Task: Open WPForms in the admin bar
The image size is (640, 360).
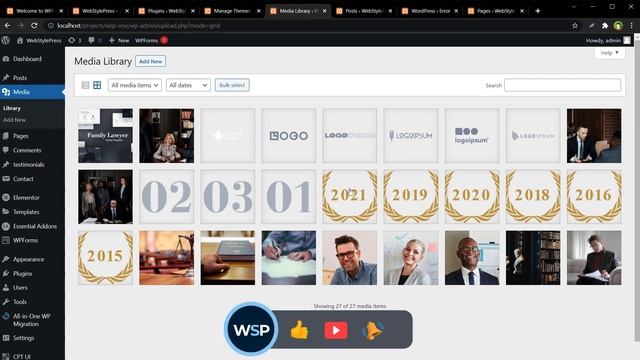Action: 151,40
